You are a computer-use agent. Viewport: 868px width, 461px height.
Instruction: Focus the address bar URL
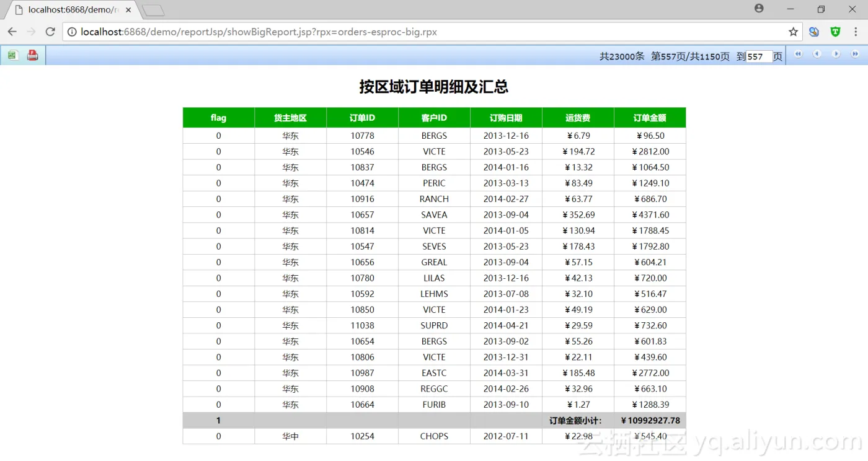[259, 32]
